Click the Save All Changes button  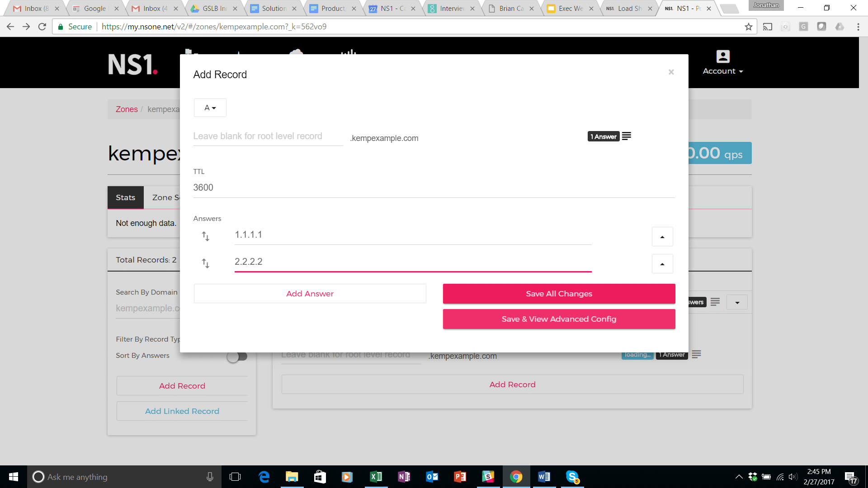click(x=559, y=294)
